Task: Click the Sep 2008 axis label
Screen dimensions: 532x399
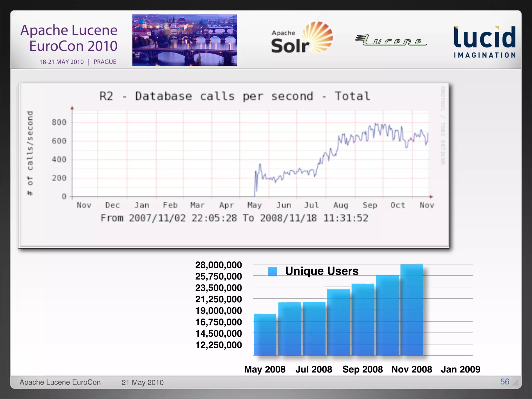Action: pyautogui.click(x=362, y=369)
